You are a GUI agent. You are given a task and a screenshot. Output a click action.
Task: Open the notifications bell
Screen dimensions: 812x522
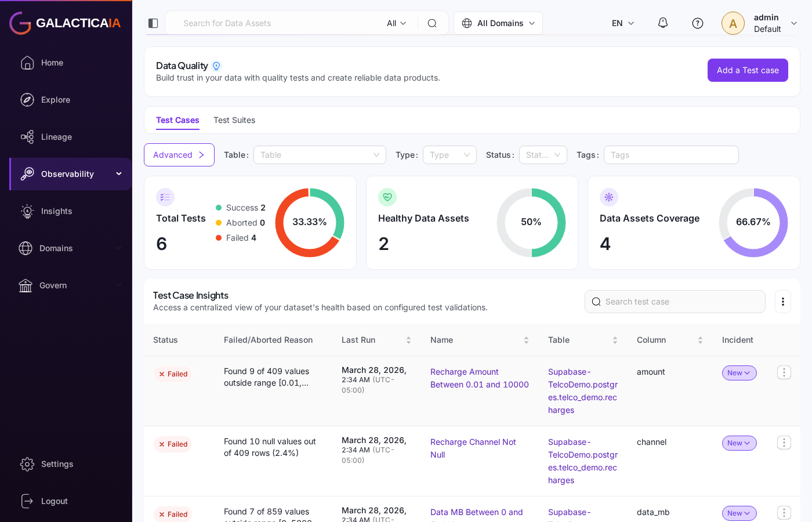pyautogui.click(x=663, y=23)
